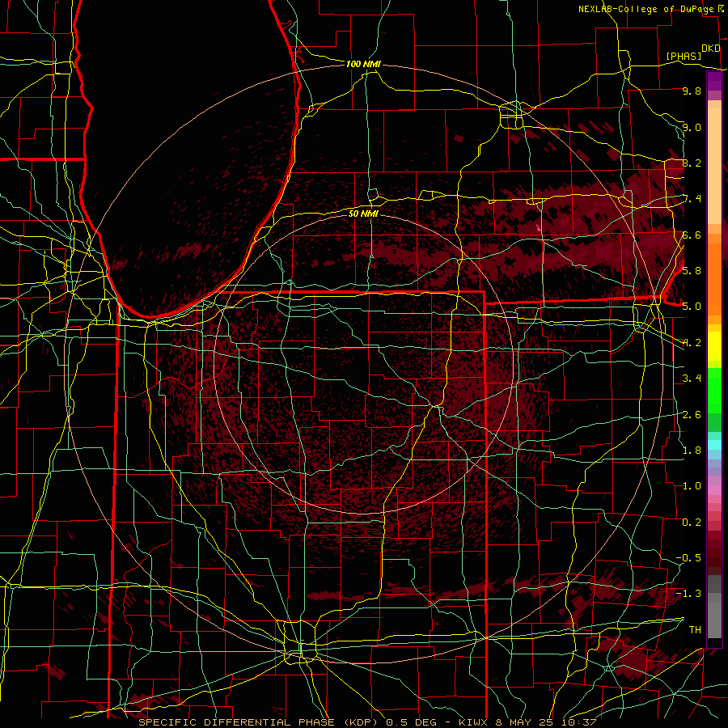Click the 1.8 value on the color scale
728x728 pixels.
692,451
